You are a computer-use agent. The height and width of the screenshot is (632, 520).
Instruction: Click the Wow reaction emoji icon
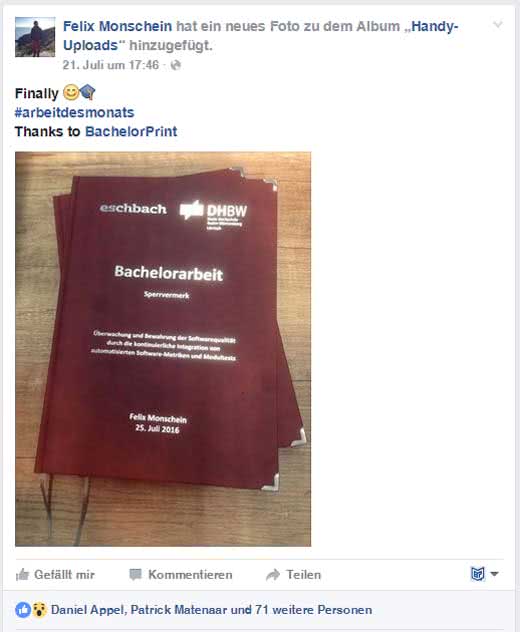pyautogui.click(x=39, y=610)
